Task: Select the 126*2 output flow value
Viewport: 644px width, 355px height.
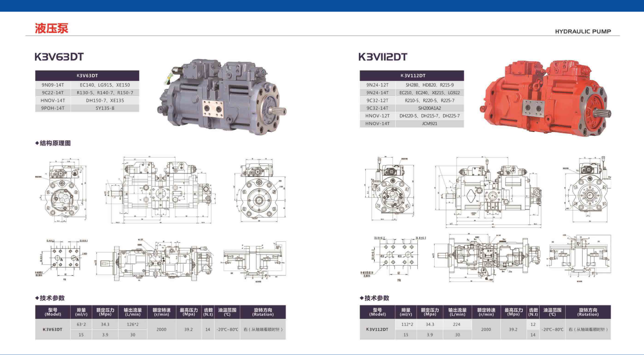Action: (133, 324)
